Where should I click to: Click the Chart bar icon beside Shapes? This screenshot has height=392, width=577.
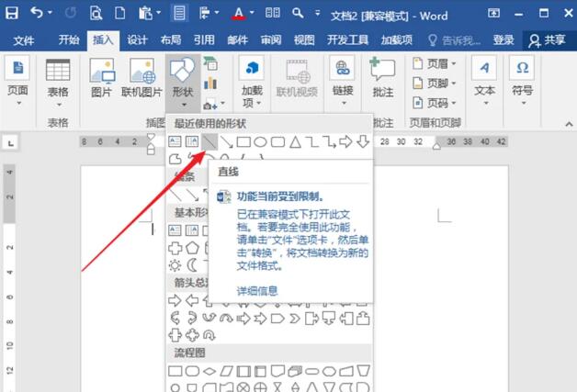tap(210, 84)
